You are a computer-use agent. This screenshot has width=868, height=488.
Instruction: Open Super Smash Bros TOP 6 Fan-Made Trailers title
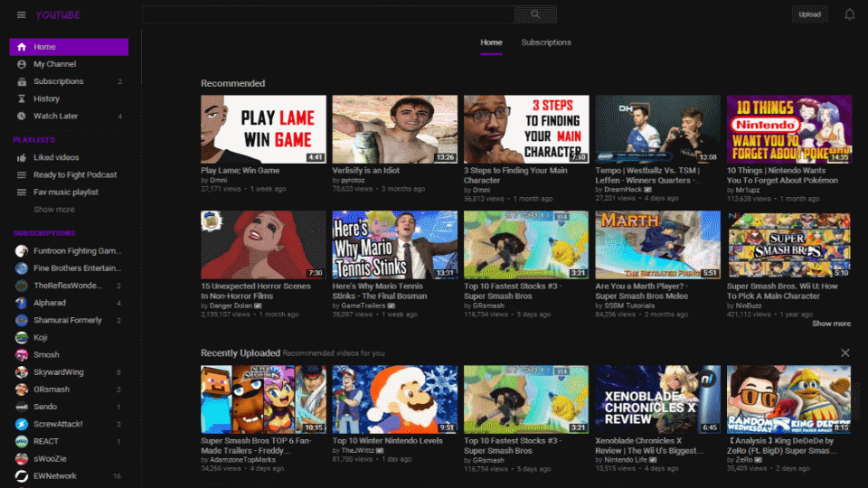(256, 446)
